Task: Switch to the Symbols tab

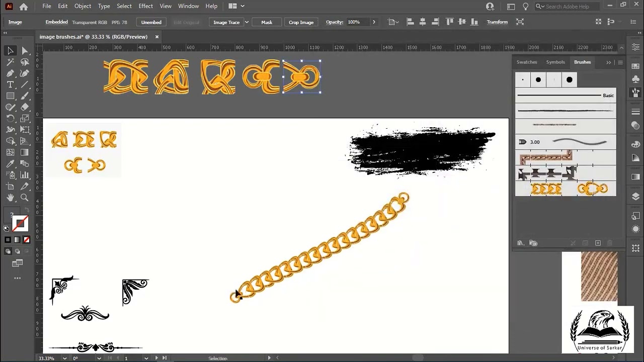Action: (x=555, y=62)
